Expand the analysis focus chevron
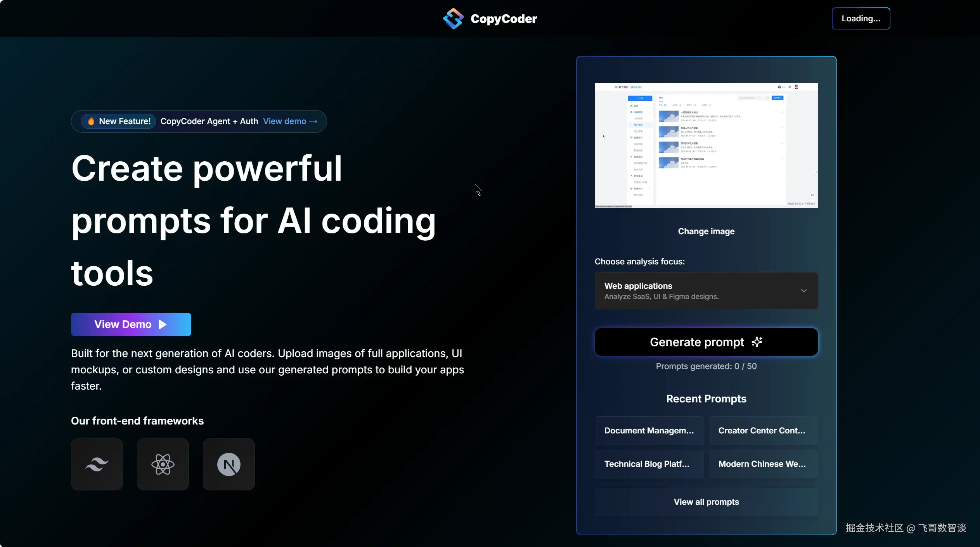 (x=804, y=291)
